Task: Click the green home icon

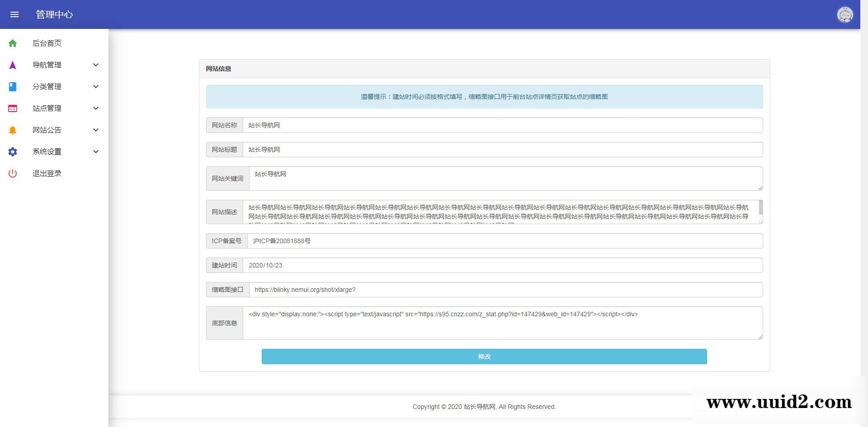Action: [x=13, y=43]
